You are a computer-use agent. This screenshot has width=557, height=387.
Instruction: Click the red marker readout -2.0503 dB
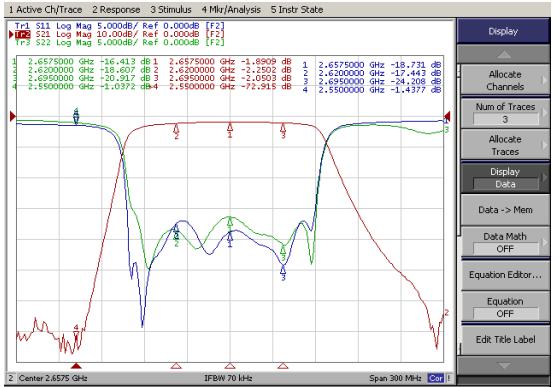[266, 78]
